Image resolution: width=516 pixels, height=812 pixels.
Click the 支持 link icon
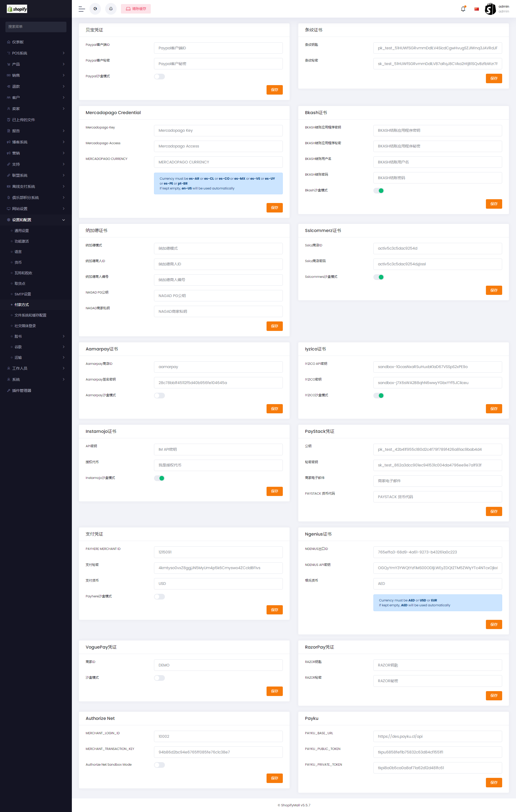pos(9,164)
